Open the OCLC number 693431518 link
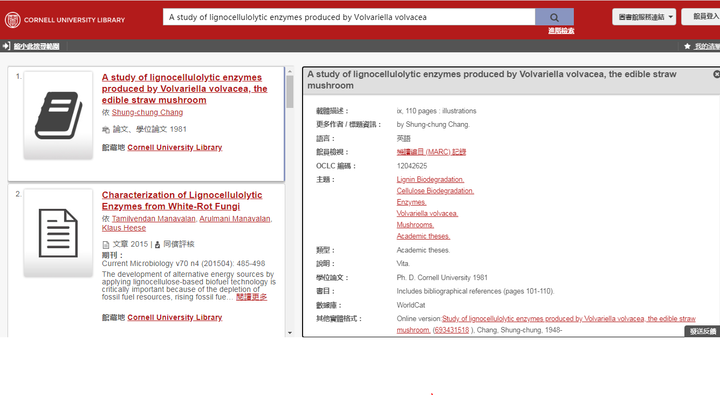The height and width of the screenshot is (395, 720). (452, 330)
